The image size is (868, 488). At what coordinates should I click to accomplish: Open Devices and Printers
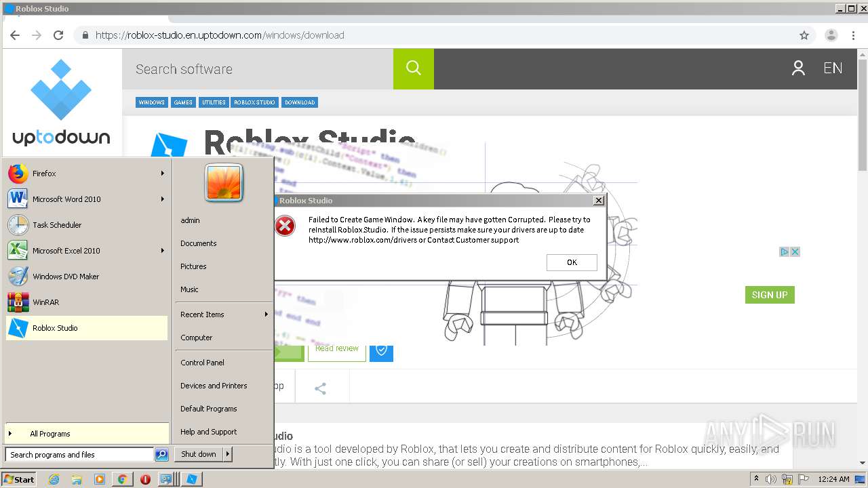tap(214, 386)
